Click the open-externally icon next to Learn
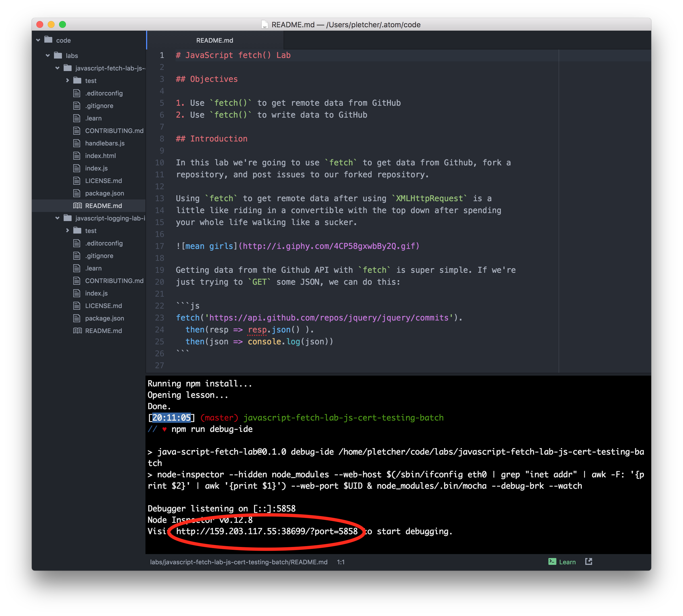Screen dimensions: 683x616 pos(589,562)
